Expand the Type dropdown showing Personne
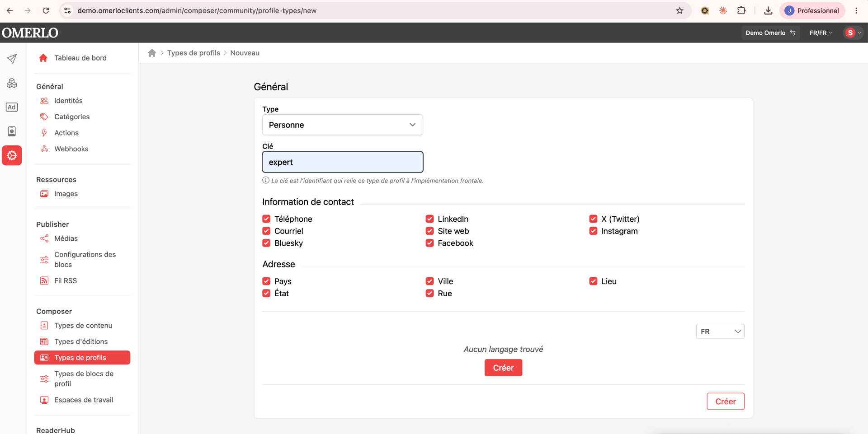The image size is (868, 434). click(x=343, y=125)
